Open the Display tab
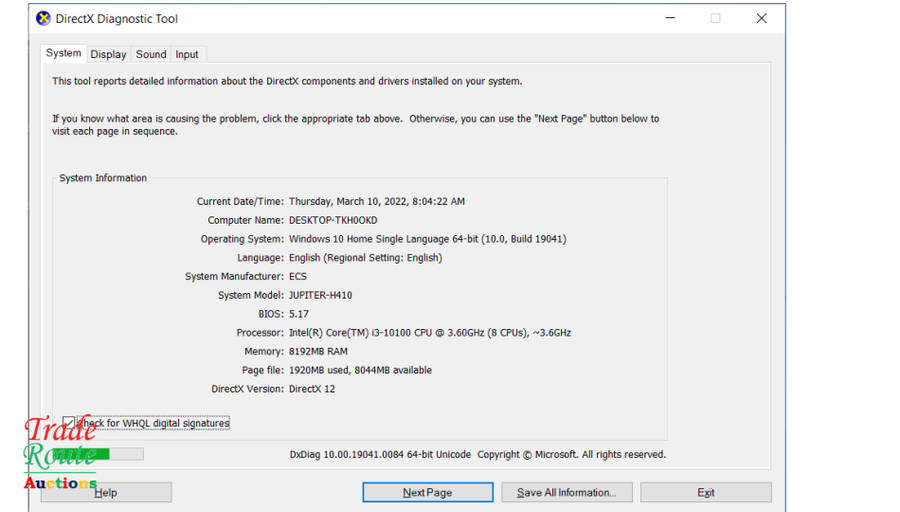Screen dimensions: 900x512 tap(108, 55)
